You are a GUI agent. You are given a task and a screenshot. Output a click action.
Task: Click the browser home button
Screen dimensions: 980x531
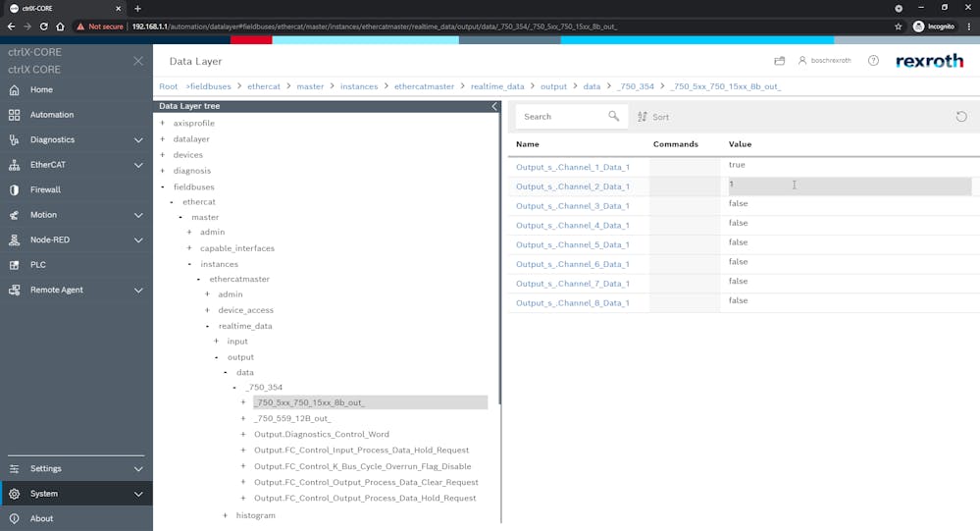tap(60, 27)
